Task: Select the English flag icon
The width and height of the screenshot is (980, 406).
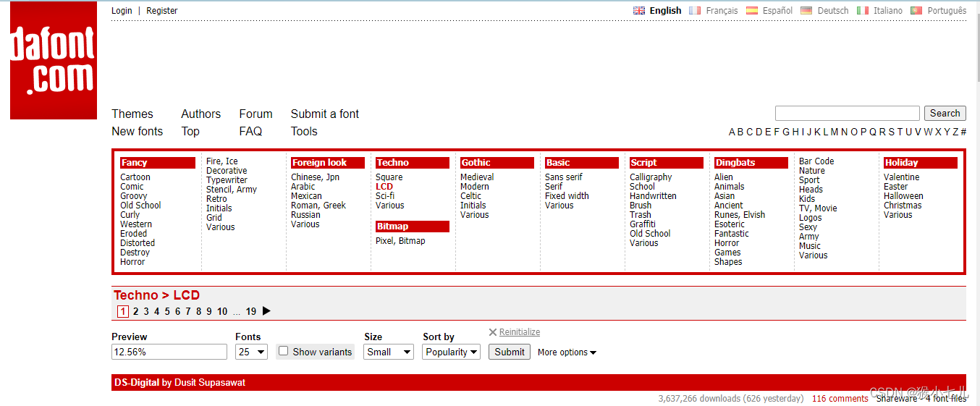Action: point(639,11)
